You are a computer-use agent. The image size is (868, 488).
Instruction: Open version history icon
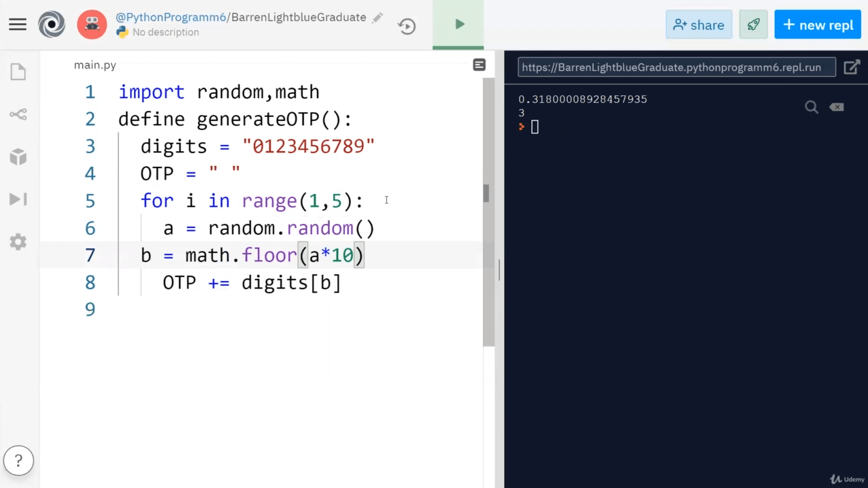pyautogui.click(x=407, y=26)
